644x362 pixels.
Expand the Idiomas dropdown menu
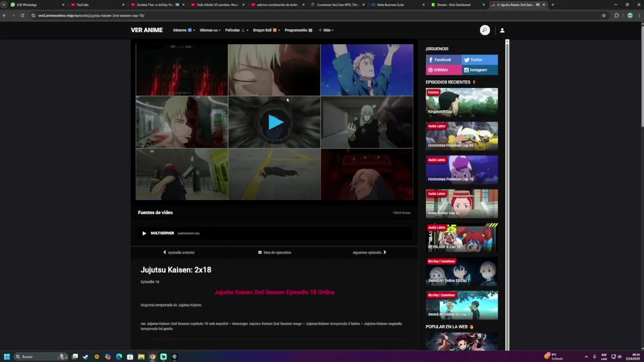point(210,30)
